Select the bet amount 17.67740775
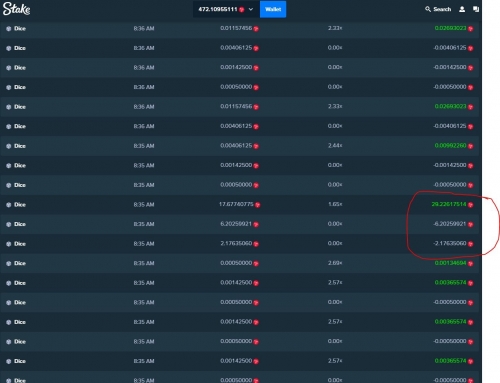 236,204
